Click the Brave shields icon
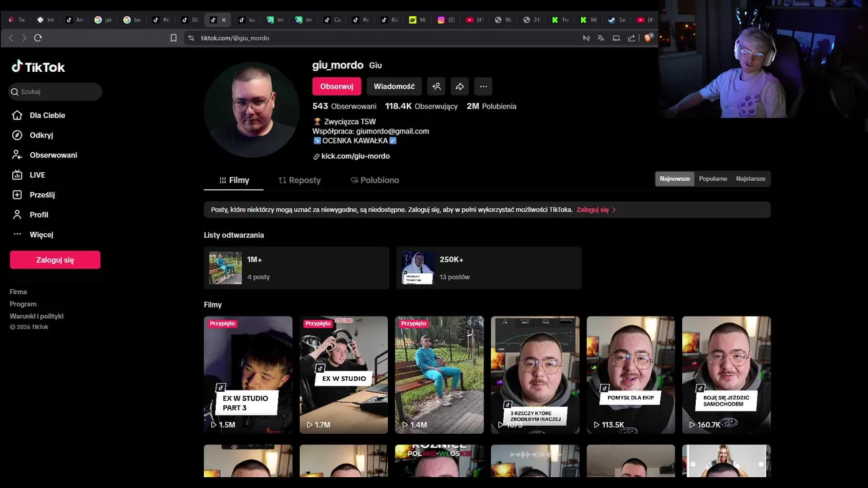The width and height of the screenshot is (868, 488). (x=648, y=38)
